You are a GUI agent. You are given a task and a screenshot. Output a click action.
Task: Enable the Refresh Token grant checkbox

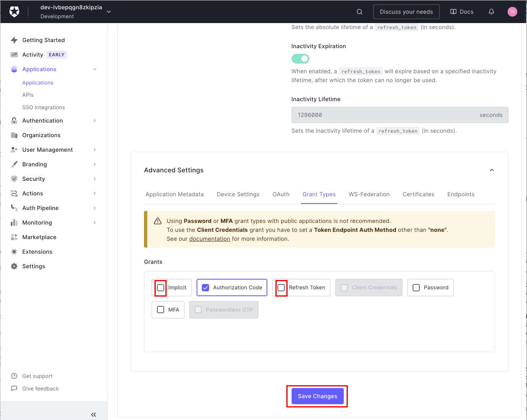(x=281, y=288)
